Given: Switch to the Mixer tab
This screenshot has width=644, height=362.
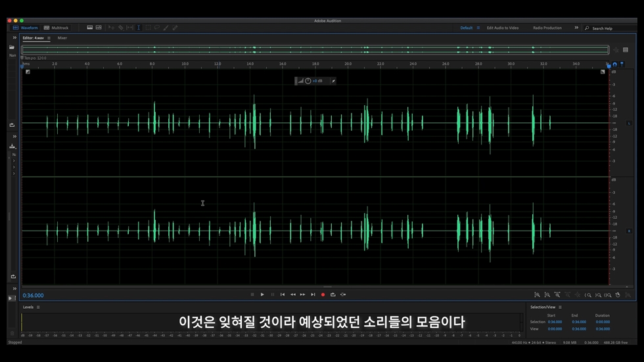Looking at the screenshot, I should (x=62, y=38).
